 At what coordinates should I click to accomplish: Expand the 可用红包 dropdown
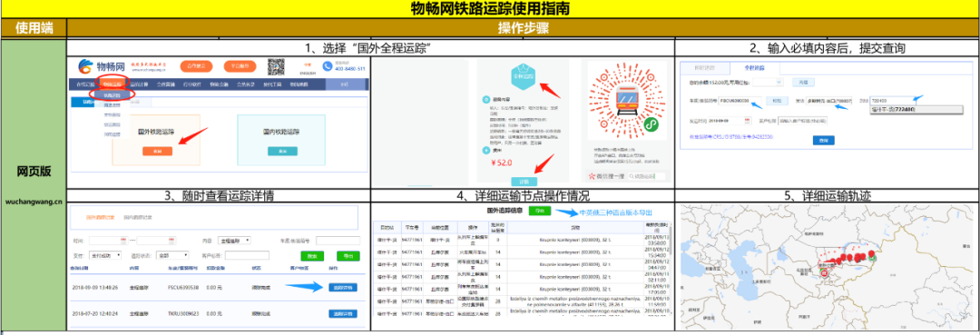[x=769, y=82]
